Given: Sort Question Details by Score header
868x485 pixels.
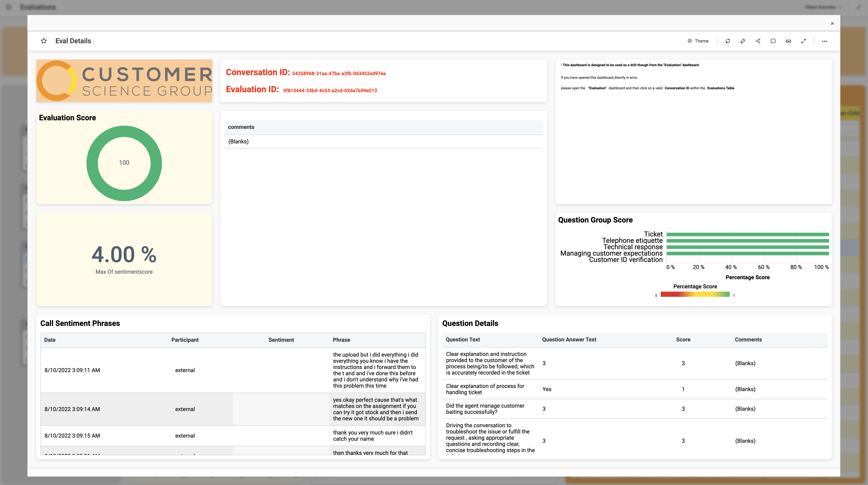Looking at the screenshot, I should coord(683,339).
